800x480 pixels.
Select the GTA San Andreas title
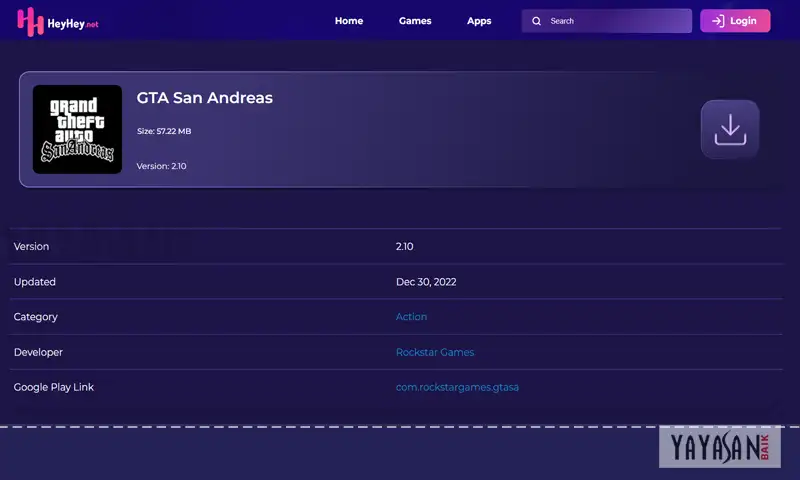205,97
